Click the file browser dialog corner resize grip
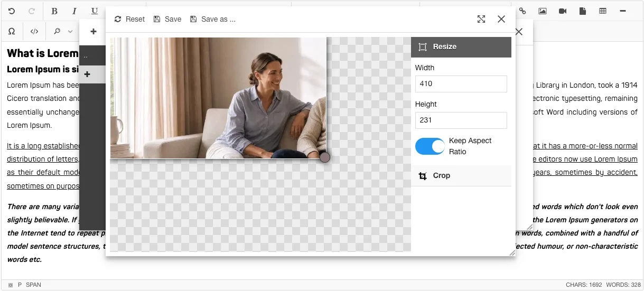The image size is (644, 291). (529, 227)
